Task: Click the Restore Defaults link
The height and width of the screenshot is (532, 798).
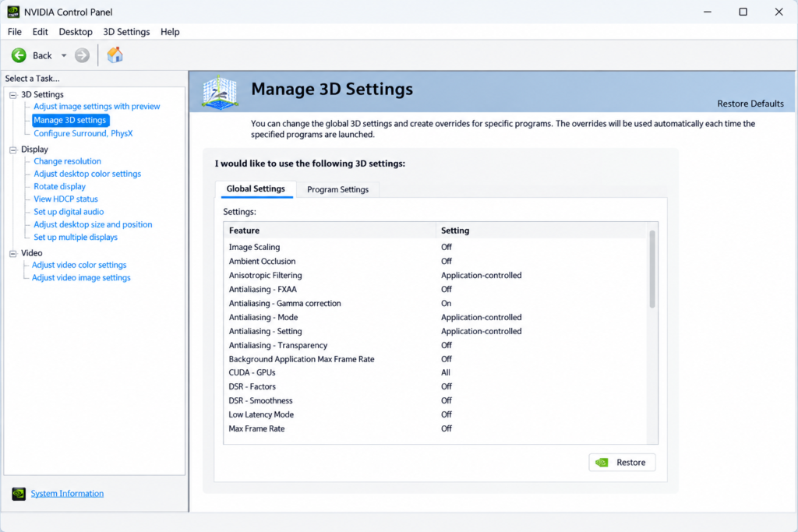Action: pos(750,104)
